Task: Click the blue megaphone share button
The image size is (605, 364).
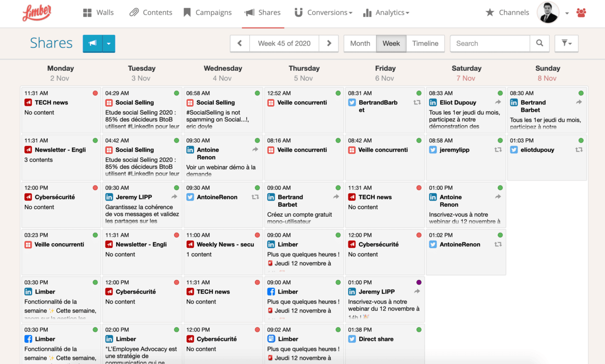Action: coord(93,43)
